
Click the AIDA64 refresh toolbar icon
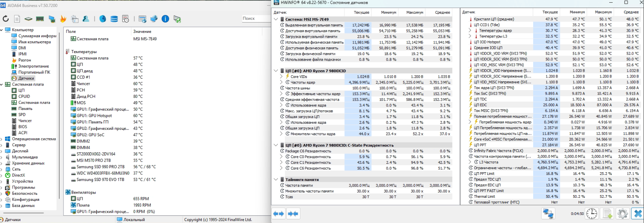pyautogui.click(x=6, y=19)
